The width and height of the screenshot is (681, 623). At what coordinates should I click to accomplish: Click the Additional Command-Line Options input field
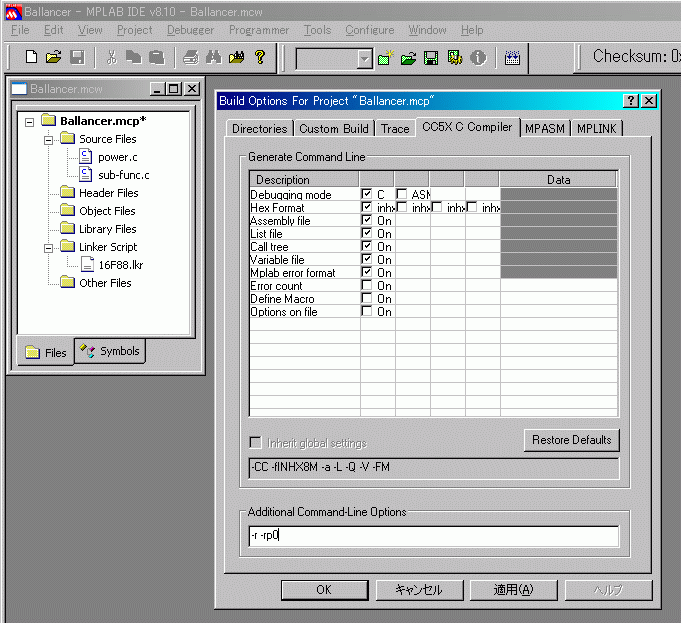(434, 536)
